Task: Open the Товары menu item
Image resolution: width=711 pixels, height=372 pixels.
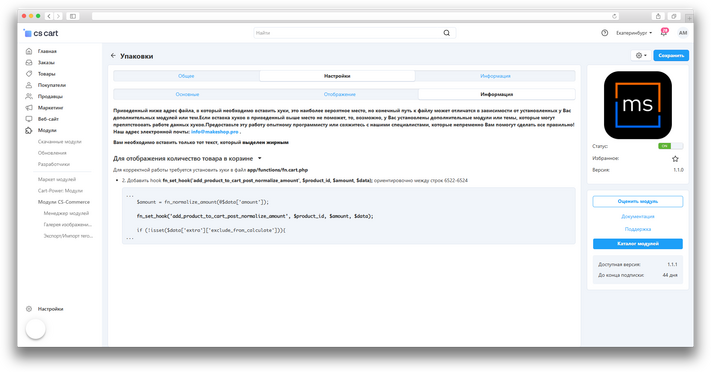Action: [x=46, y=73]
